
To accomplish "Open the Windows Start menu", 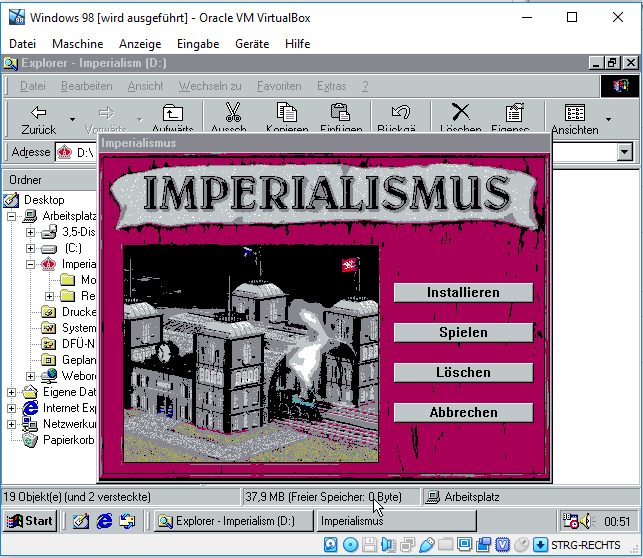I will [30, 521].
